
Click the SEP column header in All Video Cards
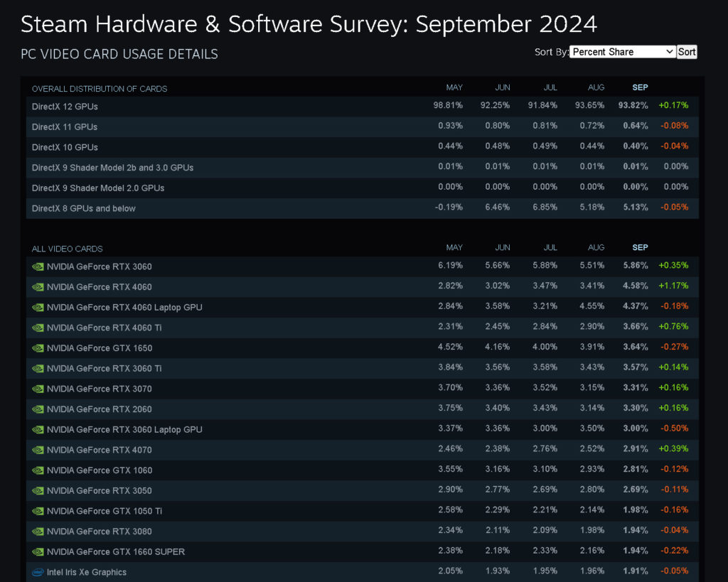[x=640, y=248]
